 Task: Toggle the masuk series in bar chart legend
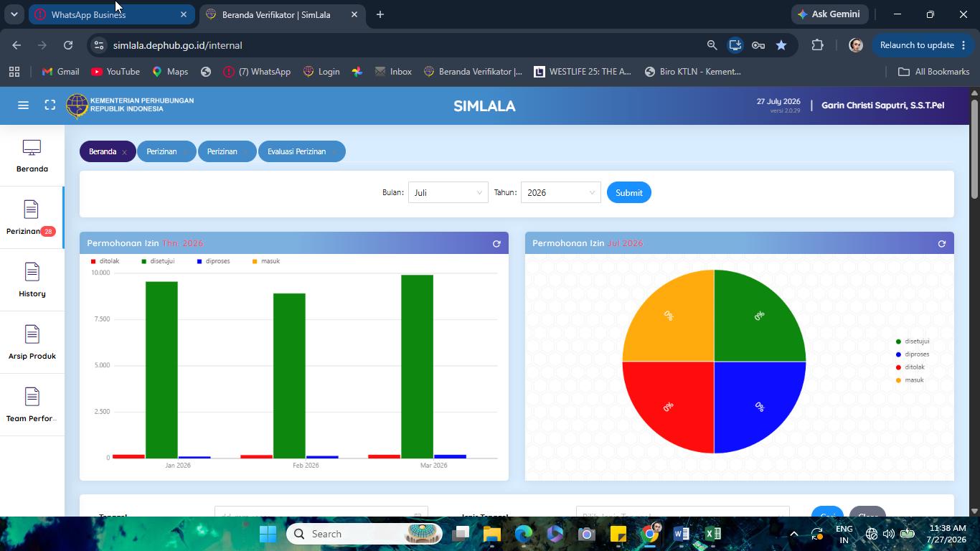point(265,261)
